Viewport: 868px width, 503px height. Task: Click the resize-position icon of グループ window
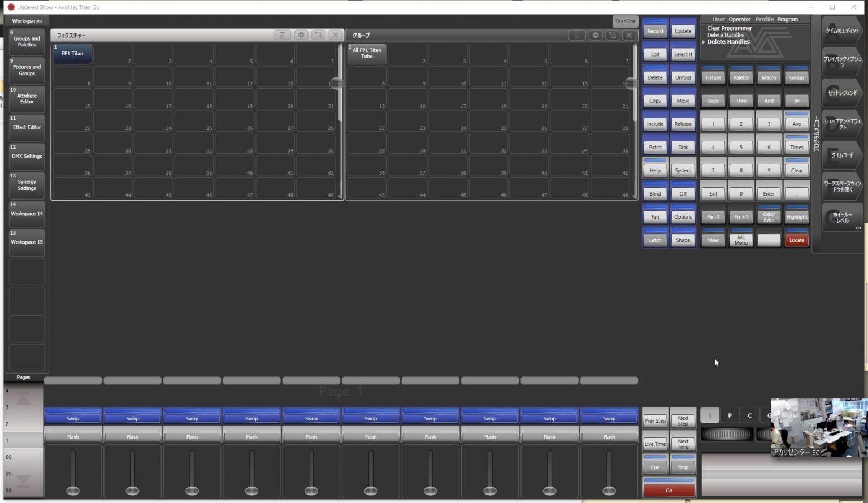pos(613,35)
